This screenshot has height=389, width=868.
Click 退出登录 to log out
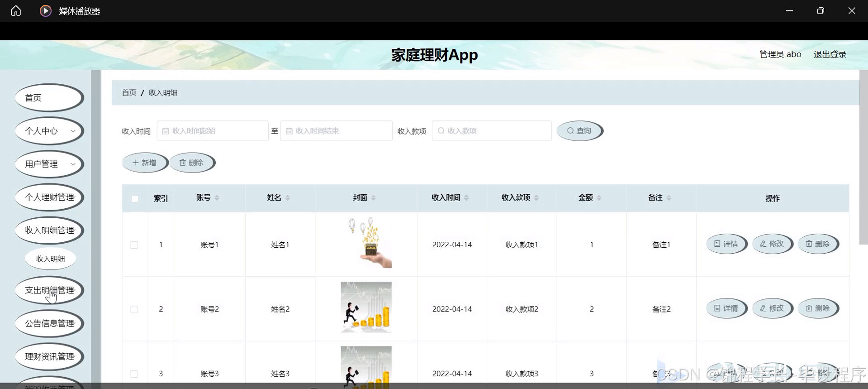point(830,54)
